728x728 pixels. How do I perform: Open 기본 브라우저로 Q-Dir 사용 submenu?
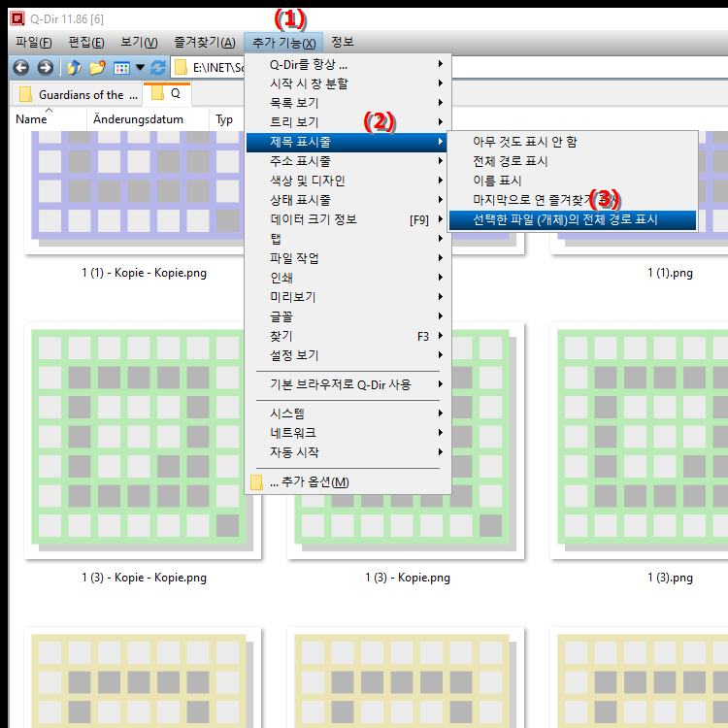347,385
